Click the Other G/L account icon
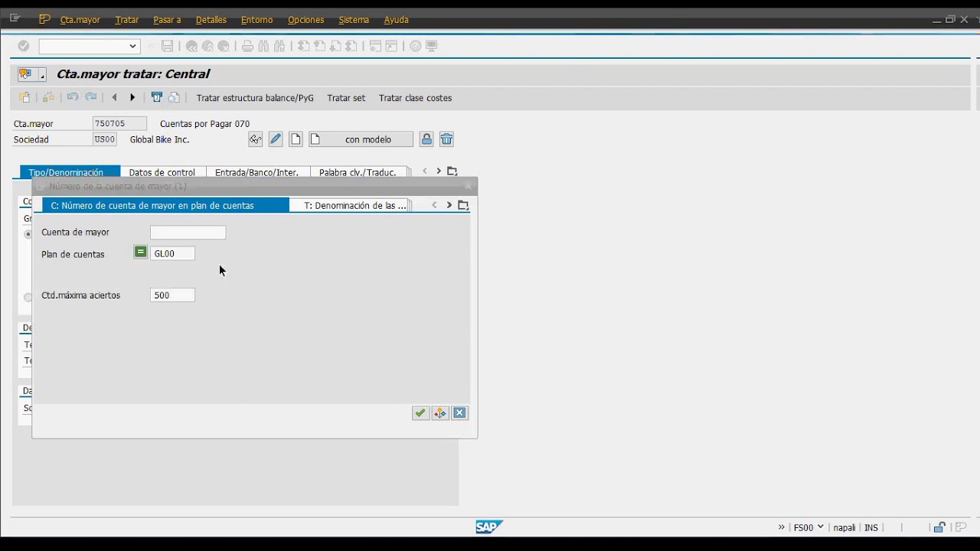 [24, 97]
